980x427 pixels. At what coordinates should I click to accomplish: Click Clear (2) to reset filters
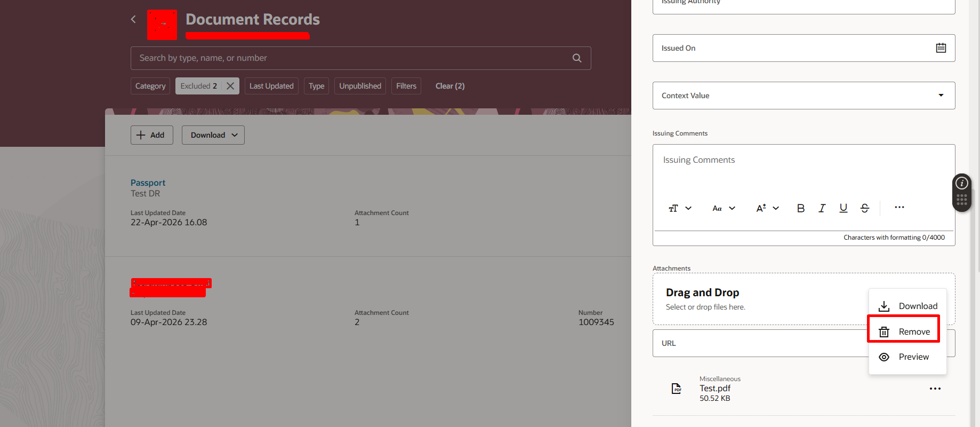pos(450,86)
